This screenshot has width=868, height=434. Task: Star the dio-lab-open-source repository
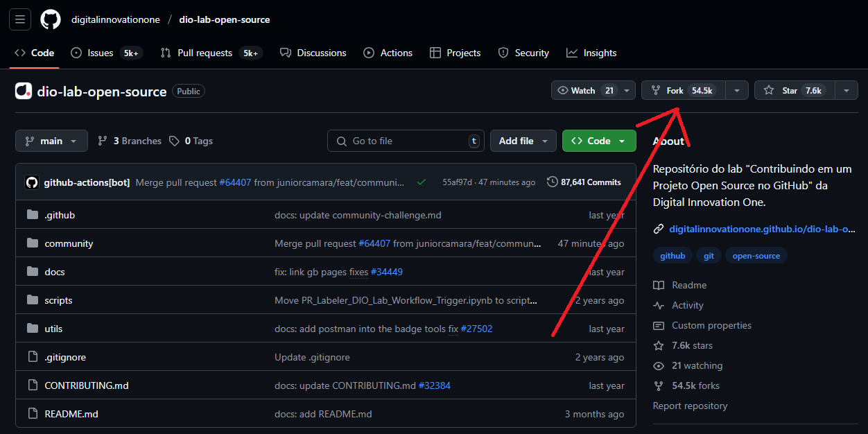click(x=795, y=91)
